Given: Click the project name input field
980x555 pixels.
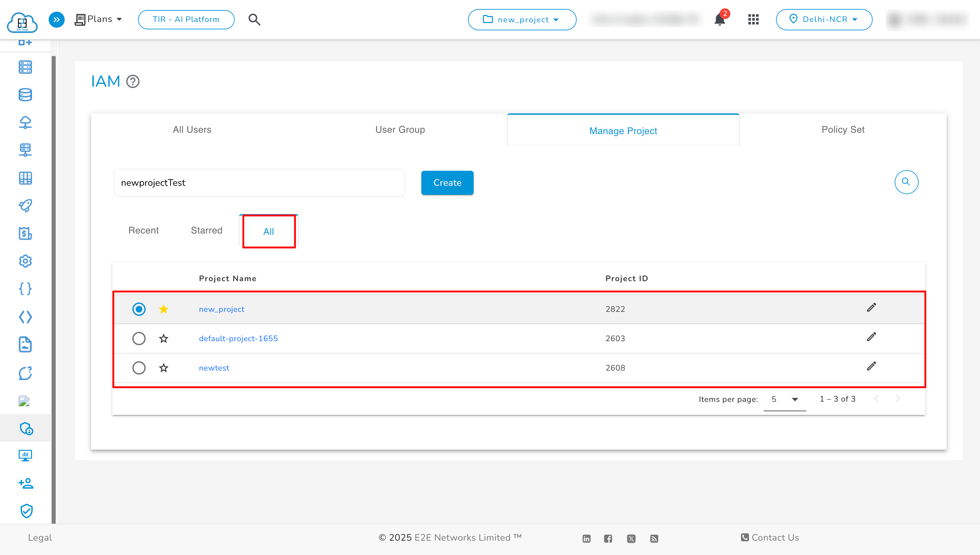Looking at the screenshot, I should point(259,182).
